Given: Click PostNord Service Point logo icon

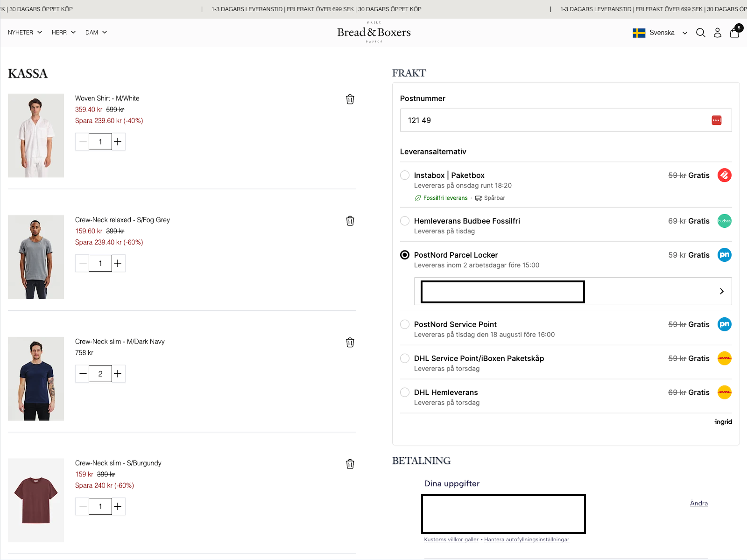Looking at the screenshot, I should click(x=725, y=324).
